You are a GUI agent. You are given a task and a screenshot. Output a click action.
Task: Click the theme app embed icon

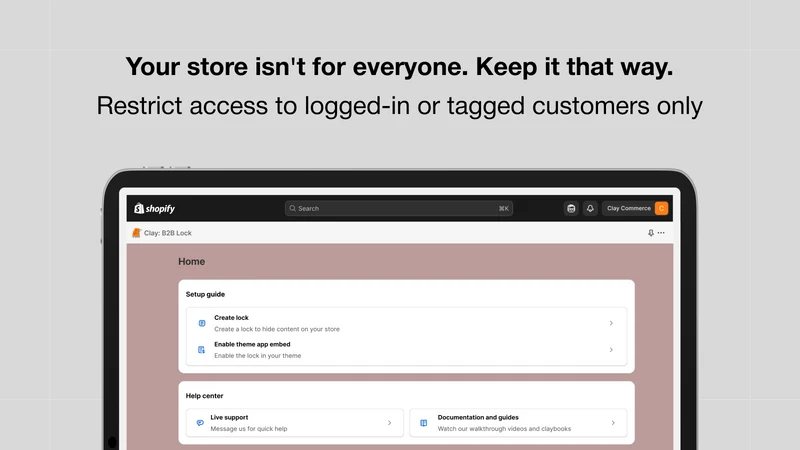202,349
